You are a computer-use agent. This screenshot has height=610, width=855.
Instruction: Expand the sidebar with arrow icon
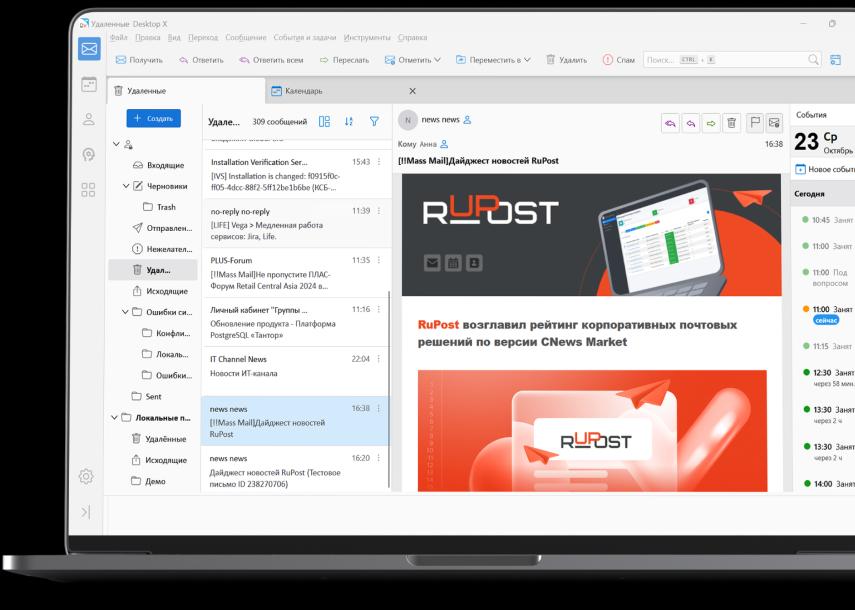point(86,512)
